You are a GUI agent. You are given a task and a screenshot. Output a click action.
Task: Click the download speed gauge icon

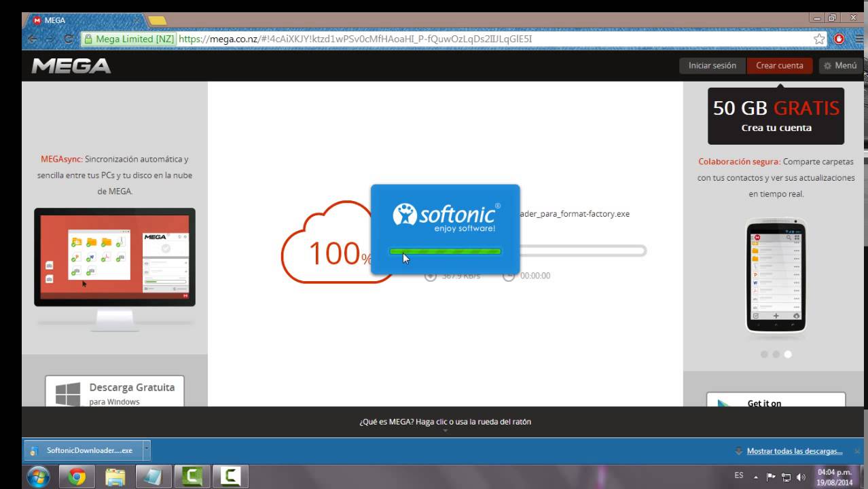click(430, 276)
